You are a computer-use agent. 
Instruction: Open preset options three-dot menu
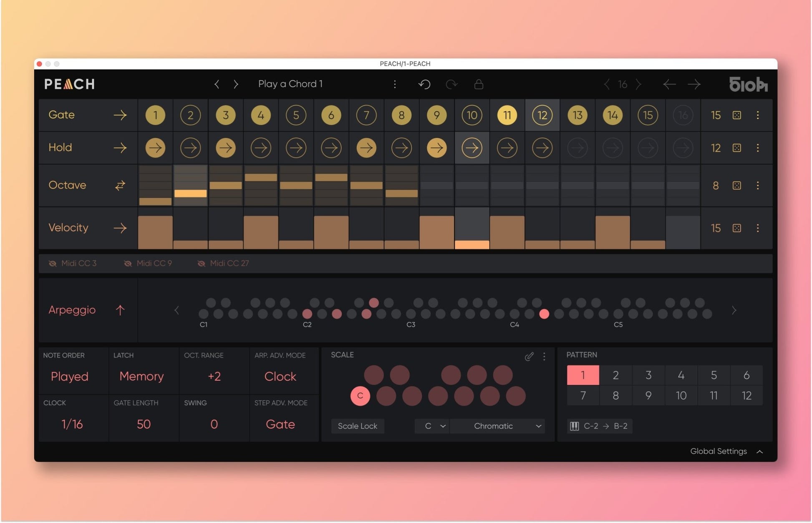pyautogui.click(x=395, y=84)
